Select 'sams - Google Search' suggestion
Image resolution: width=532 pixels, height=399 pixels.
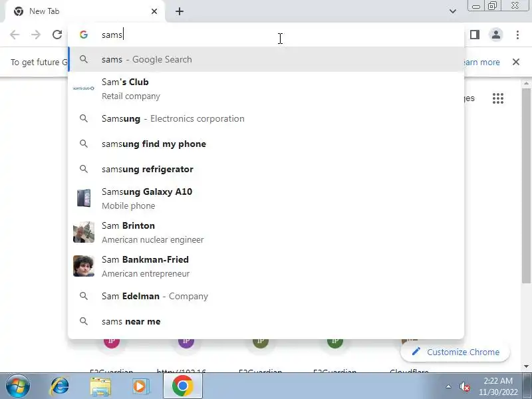point(266,59)
